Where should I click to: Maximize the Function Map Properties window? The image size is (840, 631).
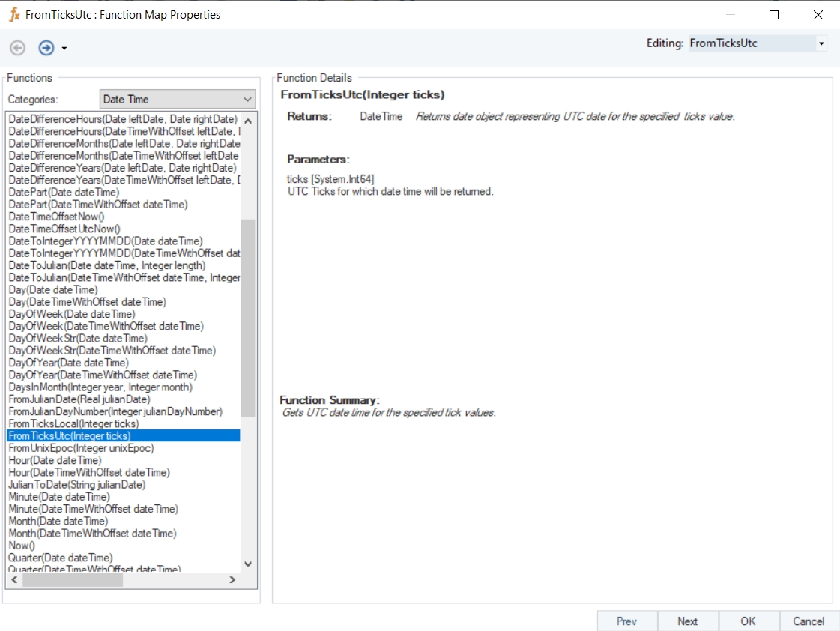click(774, 15)
